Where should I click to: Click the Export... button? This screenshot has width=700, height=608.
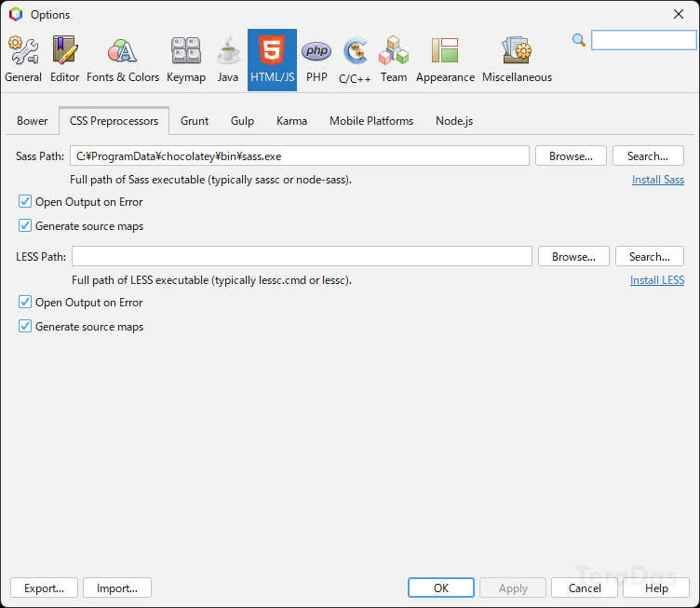pyautogui.click(x=44, y=588)
